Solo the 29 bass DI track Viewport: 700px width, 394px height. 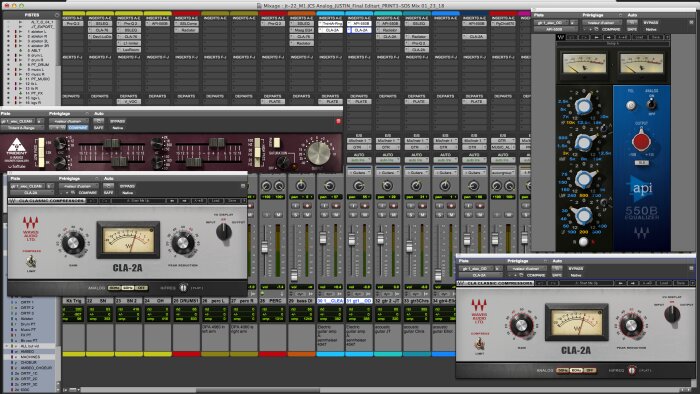pyautogui.click(x=296, y=215)
